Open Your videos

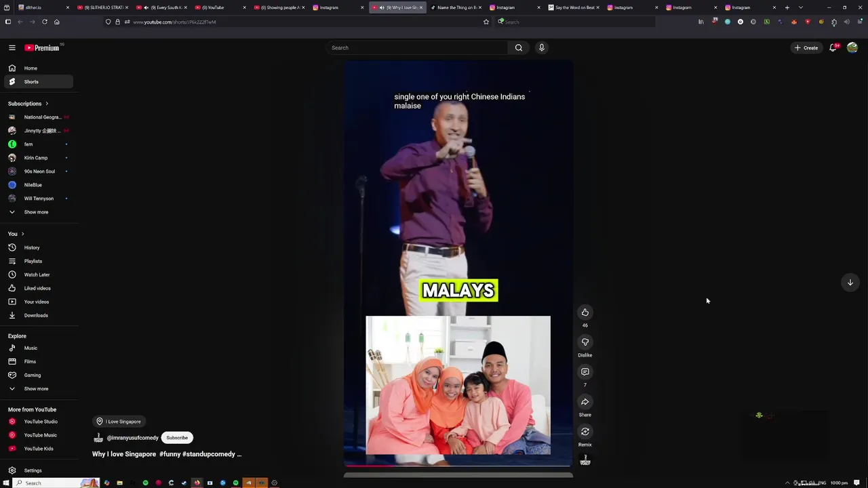(x=38, y=302)
